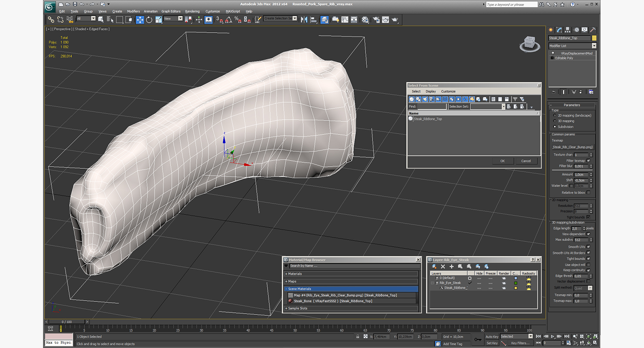Image resolution: width=644 pixels, height=348 pixels.
Task: Select the Select and Link tool
Action: 51,20
